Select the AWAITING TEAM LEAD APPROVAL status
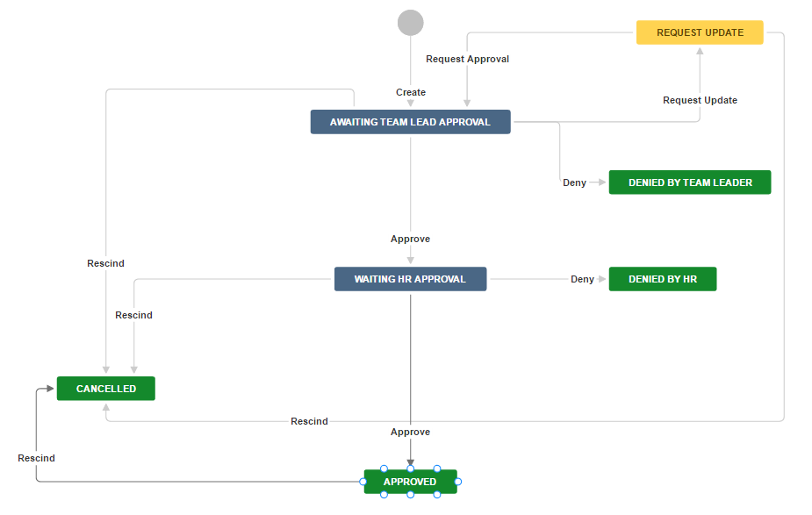812x515 pixels. coord(410,122)
